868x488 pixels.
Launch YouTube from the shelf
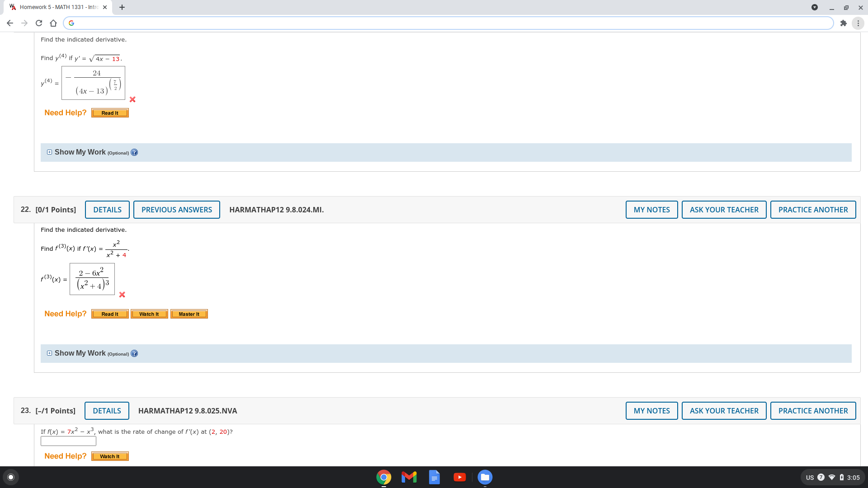click(459, 477)
